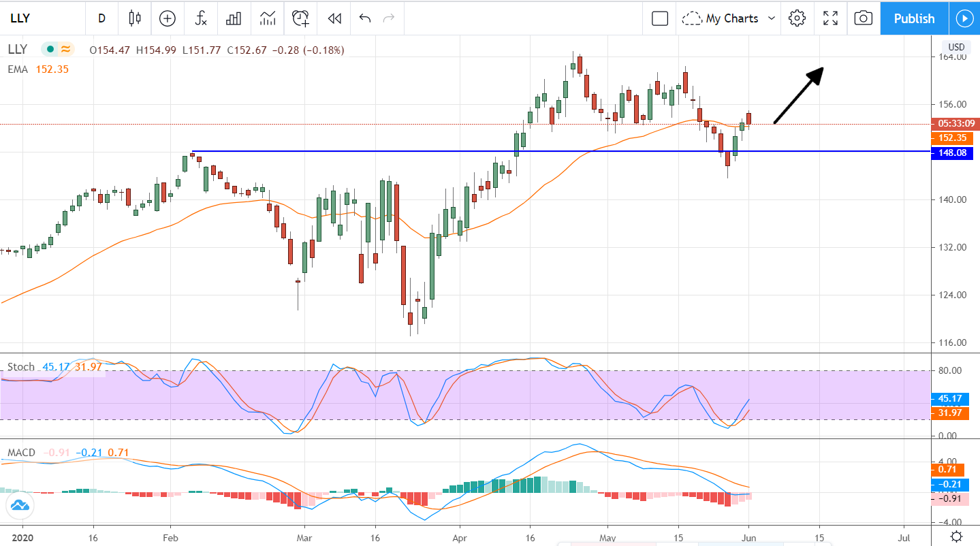
Task: Toggle fullscreen mode with expand icon
Action: pyautogui.click(x=829, y=18)
